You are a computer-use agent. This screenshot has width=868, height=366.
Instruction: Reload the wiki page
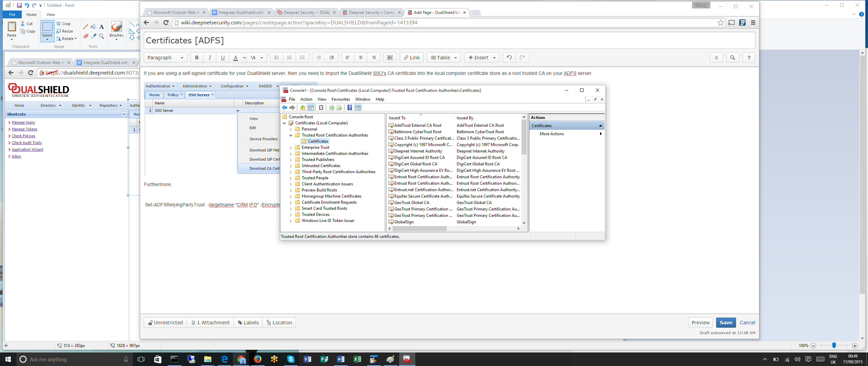click(x=166, y=23)
